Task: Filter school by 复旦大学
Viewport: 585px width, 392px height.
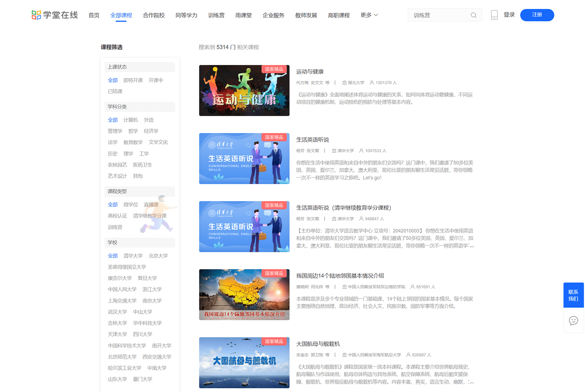Action: (x=147, y=278)
